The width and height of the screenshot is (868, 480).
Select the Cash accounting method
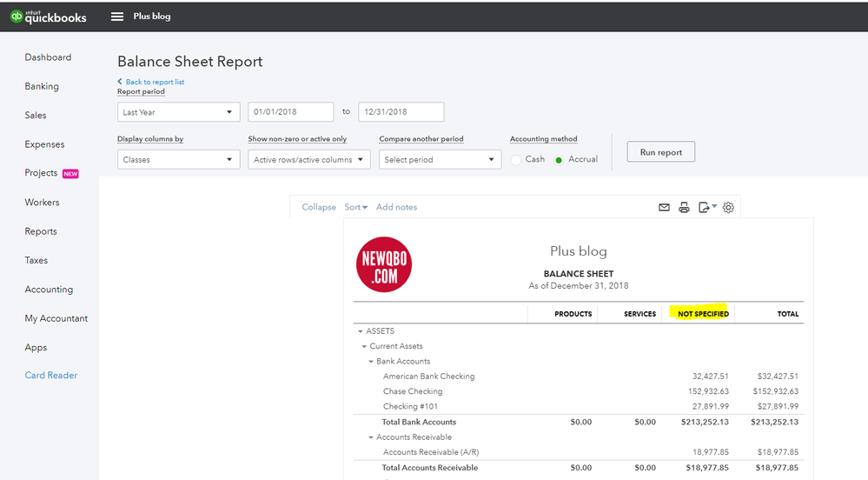[x=516, y=160]
